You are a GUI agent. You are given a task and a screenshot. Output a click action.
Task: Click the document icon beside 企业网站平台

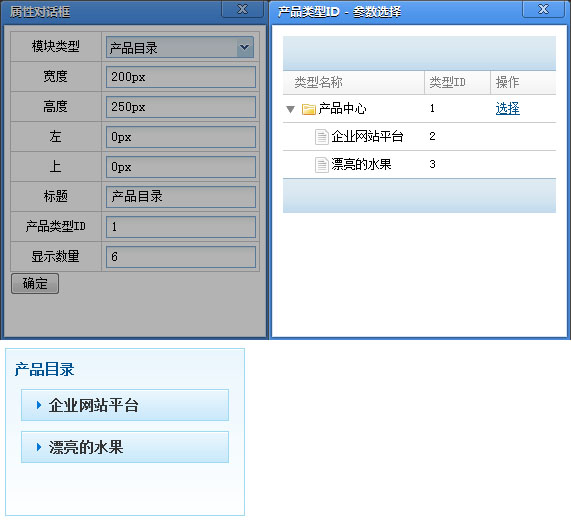coord(322,137)
